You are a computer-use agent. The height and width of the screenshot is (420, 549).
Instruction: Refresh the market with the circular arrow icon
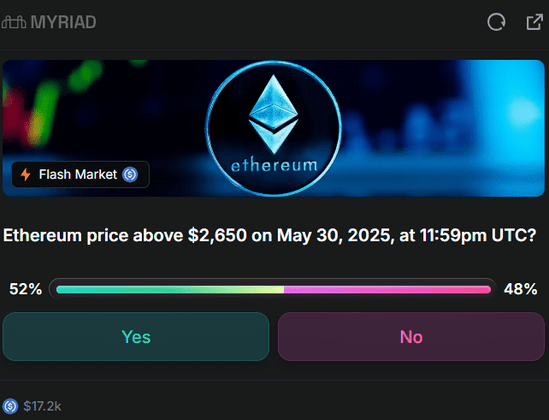click(496, 22)
